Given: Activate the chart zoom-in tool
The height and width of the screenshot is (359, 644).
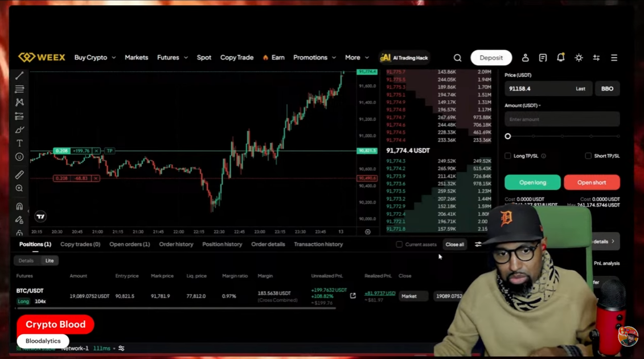Looking at the screenshot, I should 19,188.
